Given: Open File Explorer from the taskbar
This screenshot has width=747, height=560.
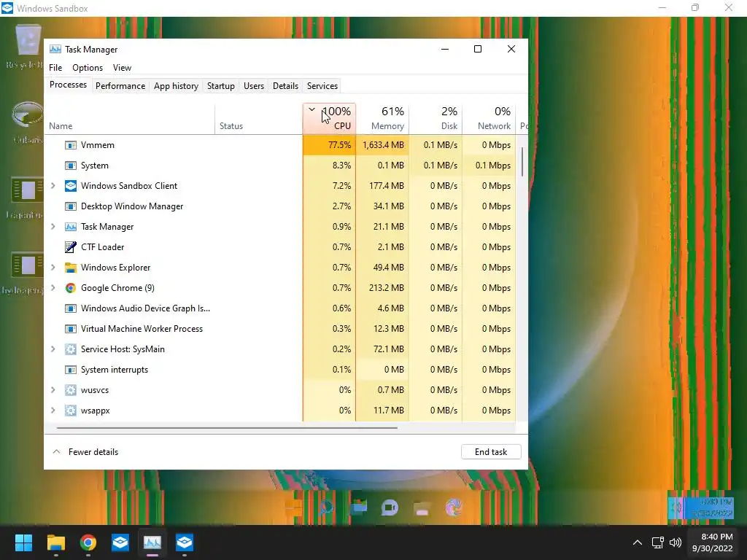Looking at the screenshot, I should (55, 542).
